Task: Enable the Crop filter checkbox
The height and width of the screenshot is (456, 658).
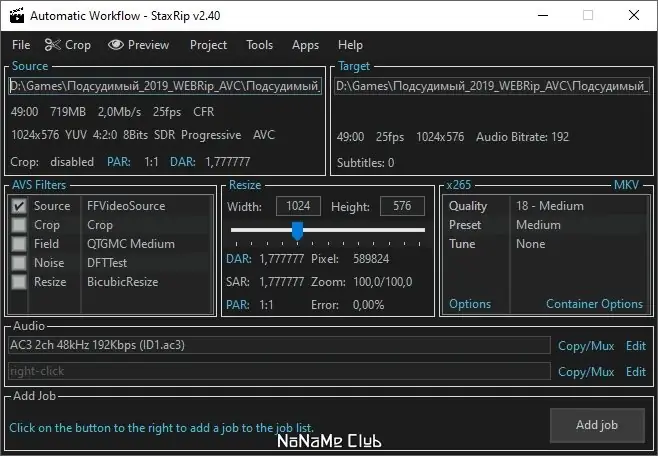Action: click(19, 225)
